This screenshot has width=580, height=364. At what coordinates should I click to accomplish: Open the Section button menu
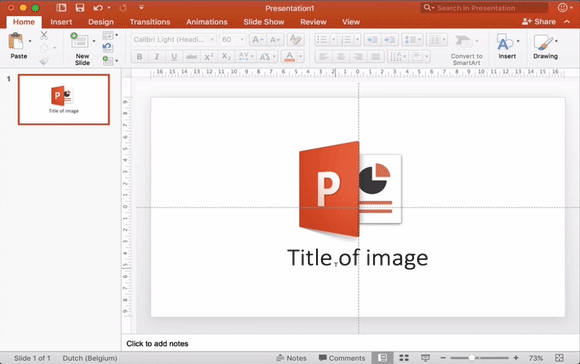pyautogui.click(x=110, y=60)
